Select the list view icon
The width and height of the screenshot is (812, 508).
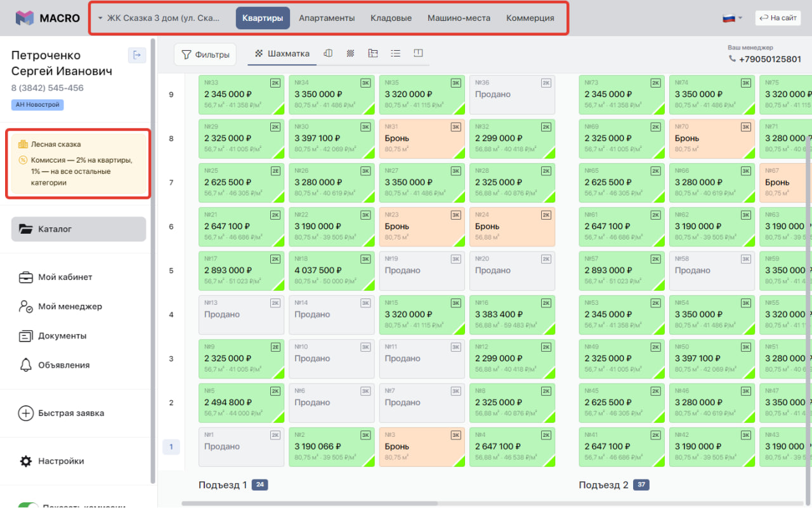pyautogui.click(x=395, y=54)
